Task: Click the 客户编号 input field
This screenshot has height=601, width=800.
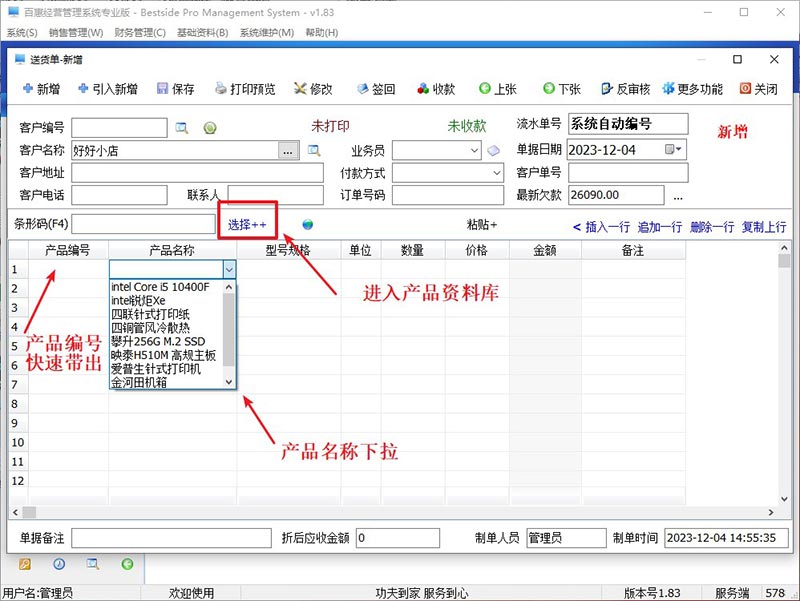Action: click(x=119, y=128)
